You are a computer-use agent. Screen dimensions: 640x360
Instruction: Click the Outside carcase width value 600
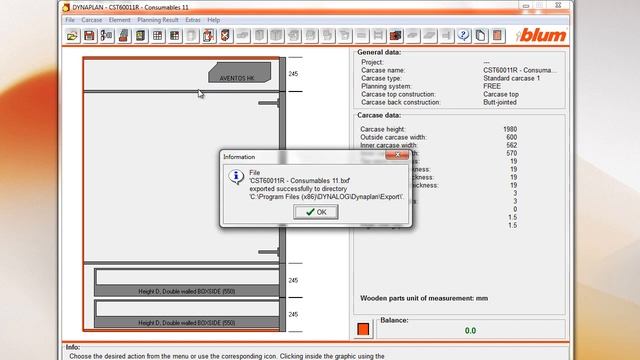pyautogui.click(x=511, y=137)
